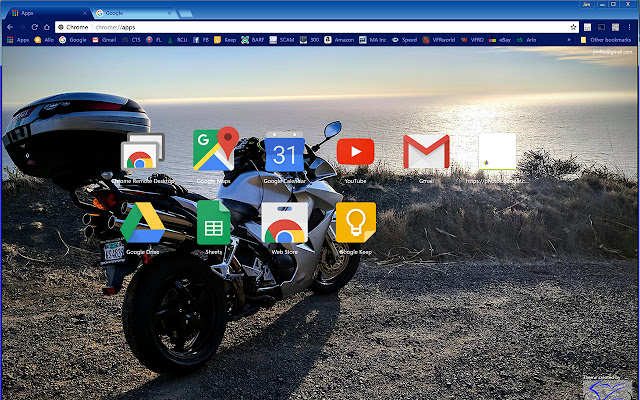Viewport: 640px width, 400px height.
Task: Open the Amazon bookmark
Action: (x=339, y=40)
